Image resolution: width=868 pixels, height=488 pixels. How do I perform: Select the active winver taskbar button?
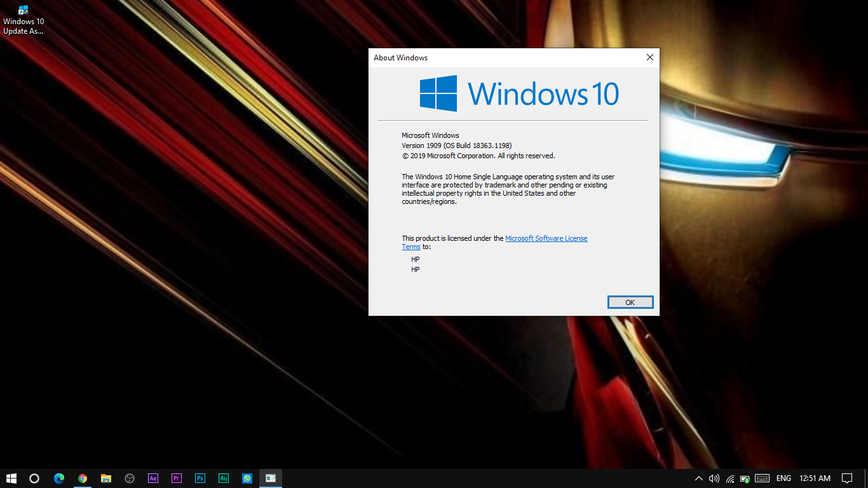point(271,478)
